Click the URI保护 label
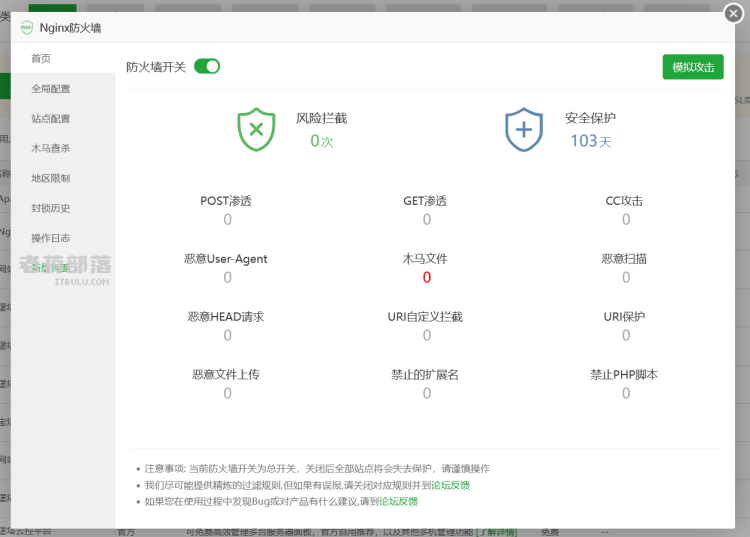The width and height of the screenshot is (750, 537). pyautogui.click(x=624, y=317)
